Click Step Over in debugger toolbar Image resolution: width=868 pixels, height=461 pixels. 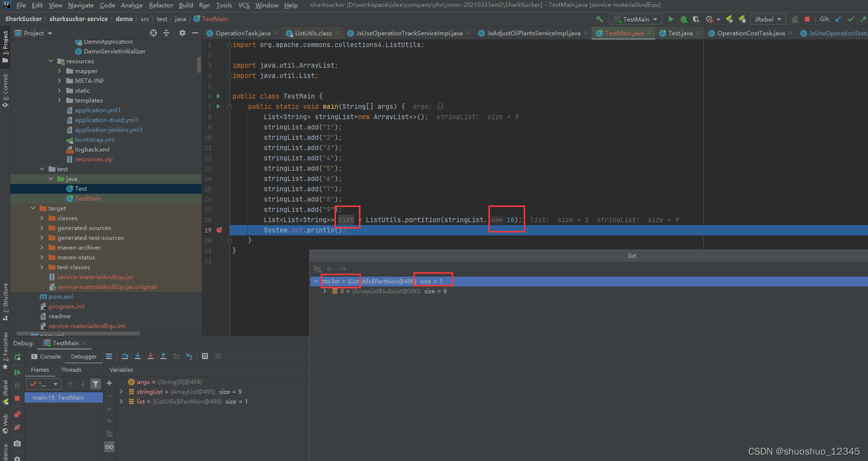[125, 356]
